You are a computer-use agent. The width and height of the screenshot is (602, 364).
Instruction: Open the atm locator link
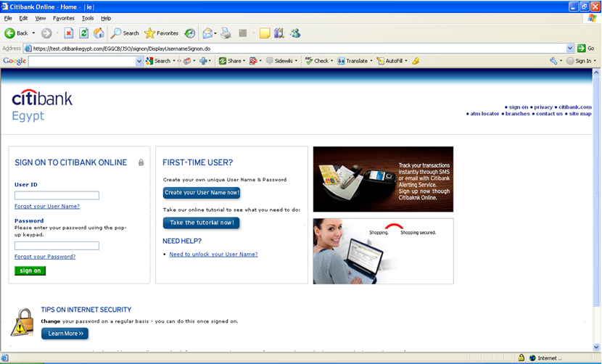point(485,114)
